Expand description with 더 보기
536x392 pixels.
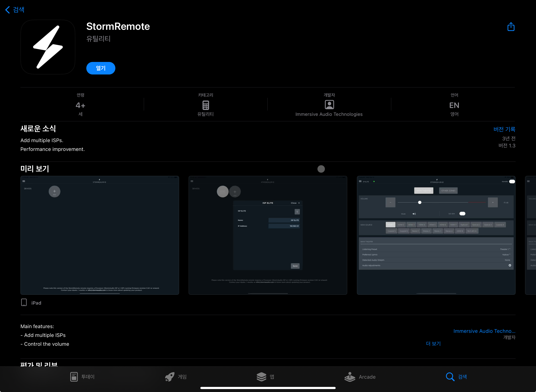pyautogui.click(x=433, y=344)
